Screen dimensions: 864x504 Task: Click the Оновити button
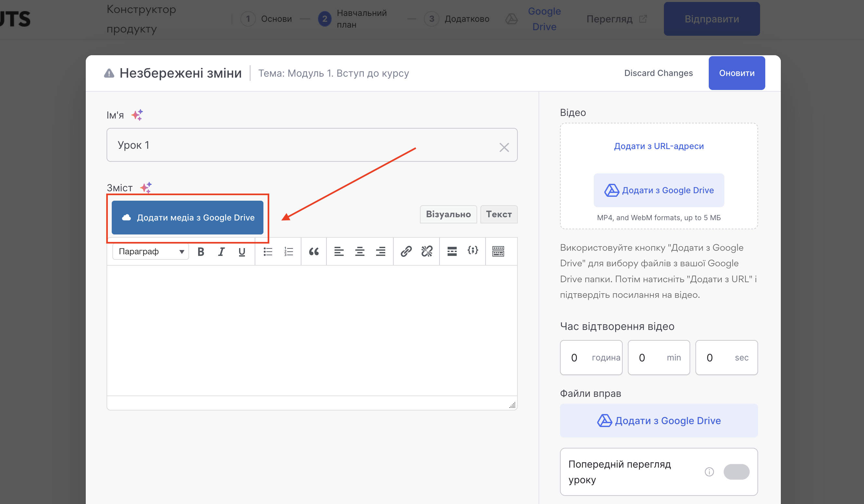(736, 73)
